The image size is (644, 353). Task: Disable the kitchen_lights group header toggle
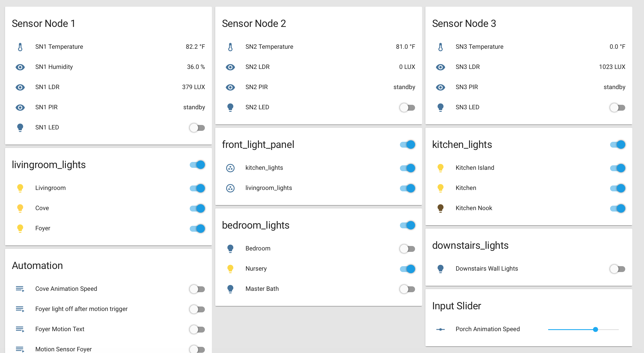point(618,145)
